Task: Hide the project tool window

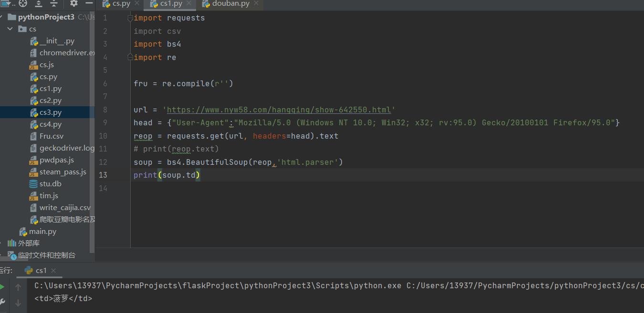Action: click(x=89, y=3)
